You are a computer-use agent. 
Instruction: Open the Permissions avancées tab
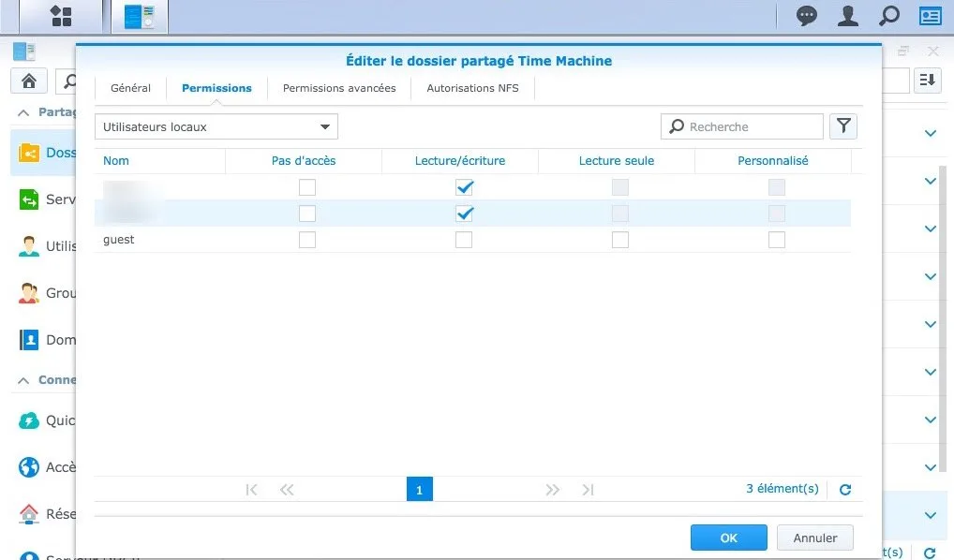[x=339, y=88]
